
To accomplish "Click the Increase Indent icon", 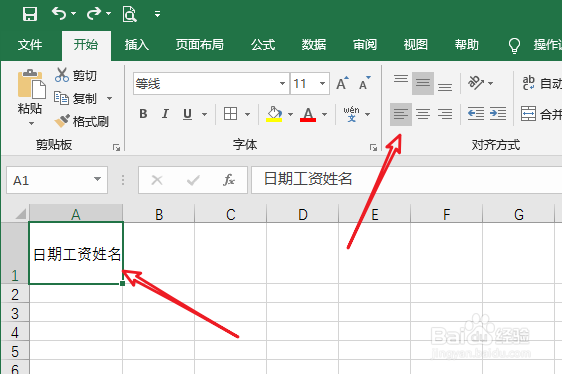I will pyautogui.click(x=498, y=114).
